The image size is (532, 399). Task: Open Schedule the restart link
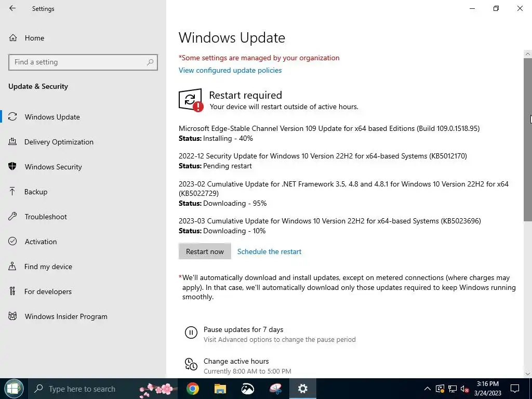270,251
